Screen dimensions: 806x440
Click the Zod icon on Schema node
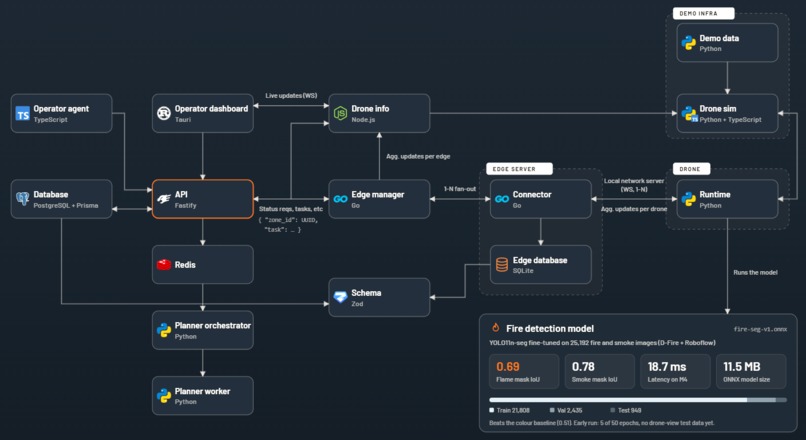tap(340, 297)
